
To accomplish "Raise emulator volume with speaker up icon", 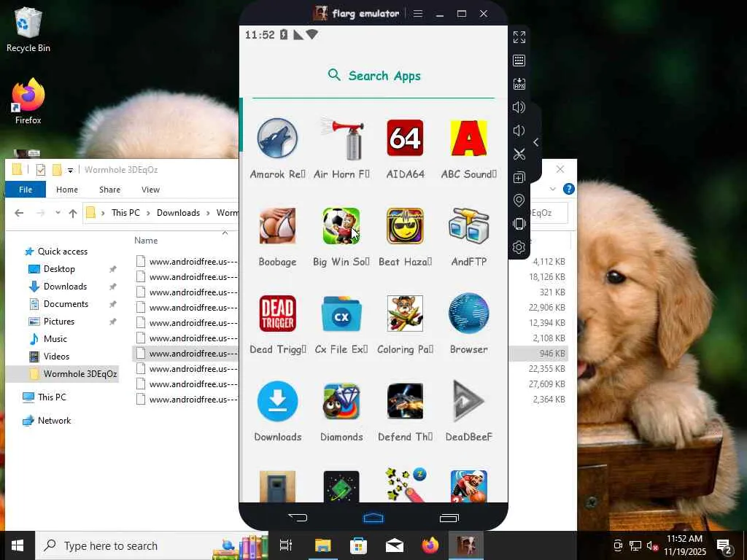I will coord(519,107).
